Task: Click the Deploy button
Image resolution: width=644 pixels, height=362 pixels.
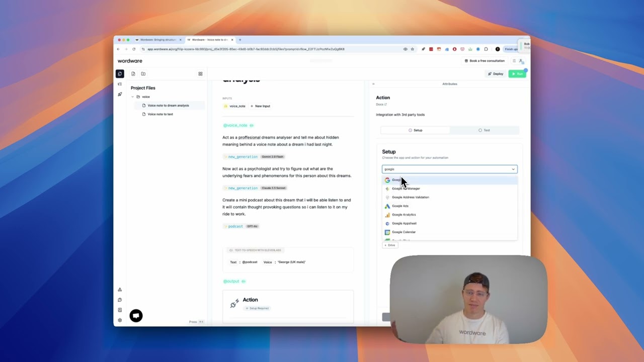Action: (x=495, y=74)
